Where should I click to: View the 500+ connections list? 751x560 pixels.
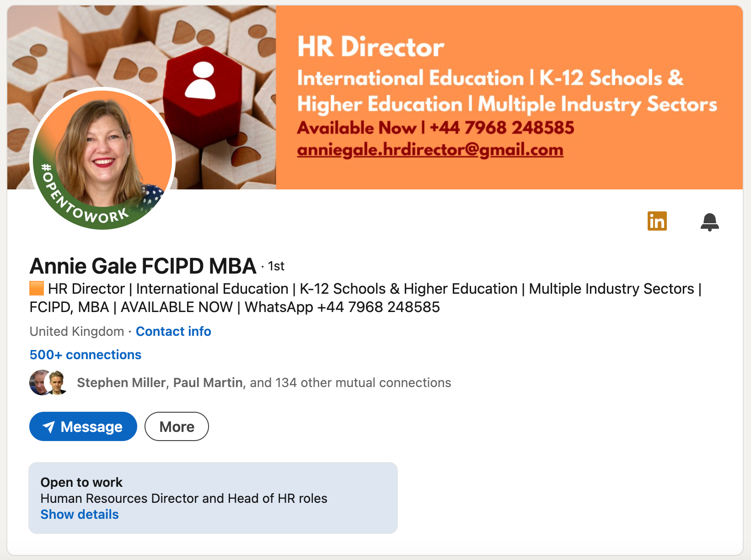[x=86, y=355]
